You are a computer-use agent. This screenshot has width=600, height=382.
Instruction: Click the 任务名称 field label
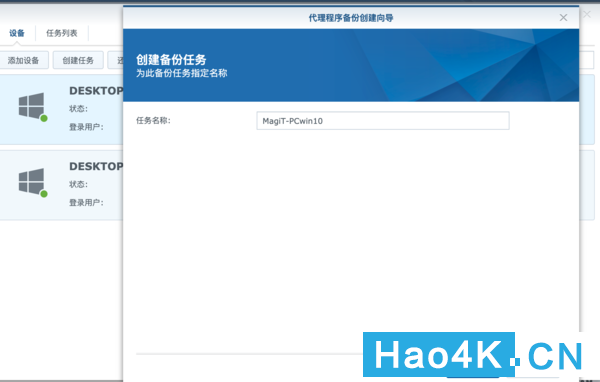pyautogui.click(x=153, y=121)
